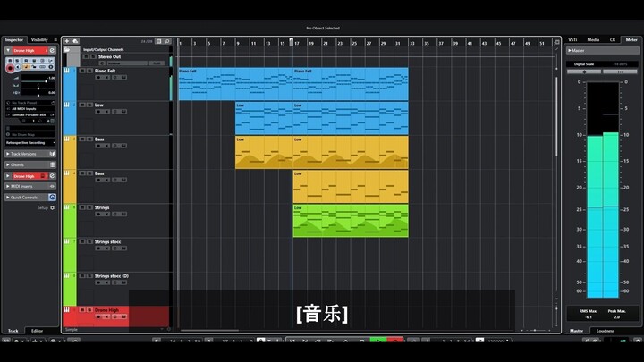Mute the Strings track
Screen dimensions: 644x362
pyautogui.click(x=82, y=207)
